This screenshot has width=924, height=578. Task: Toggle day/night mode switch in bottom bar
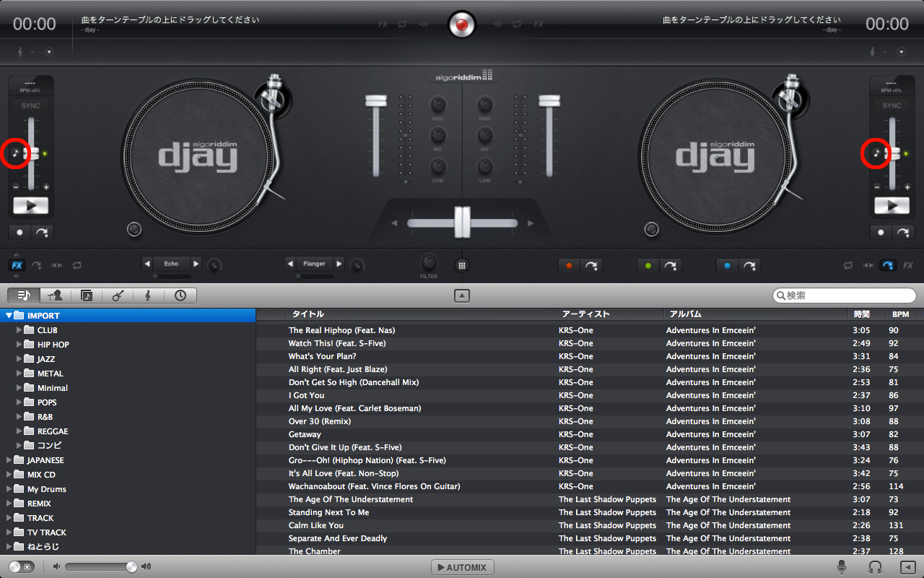[x=21, y=567]
